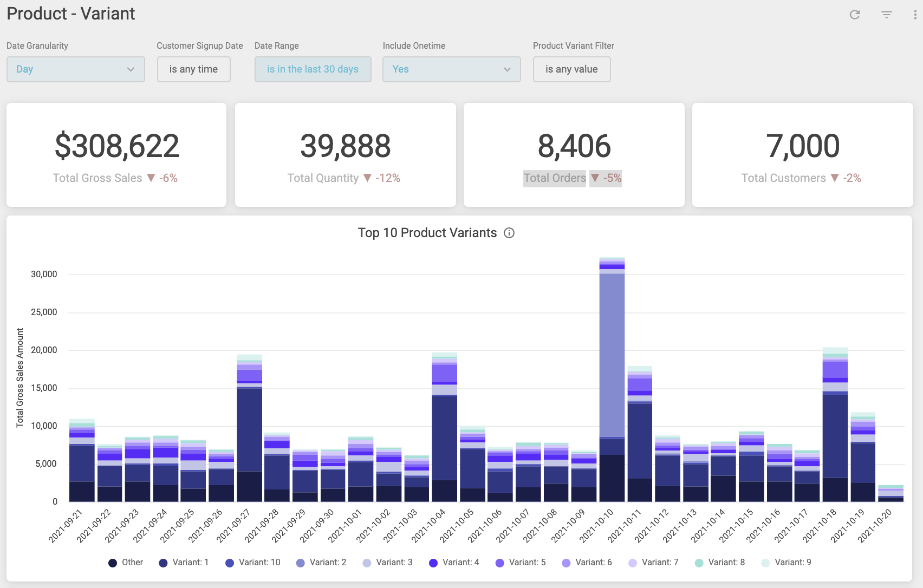Image resolution: width=923 pixels, height=588 pixels.
Task: View info for Top 10 Product Variants chart
Action: [x=509, y=233]
